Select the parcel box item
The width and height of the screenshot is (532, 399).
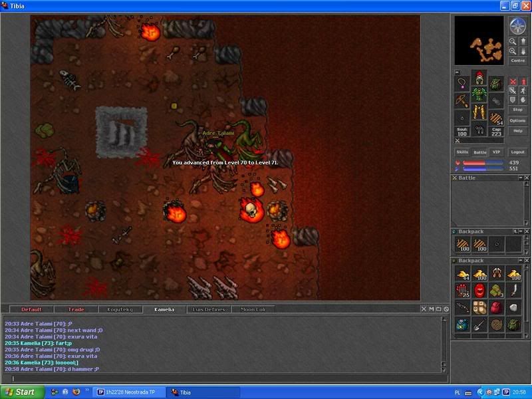[x=479, y=308]
